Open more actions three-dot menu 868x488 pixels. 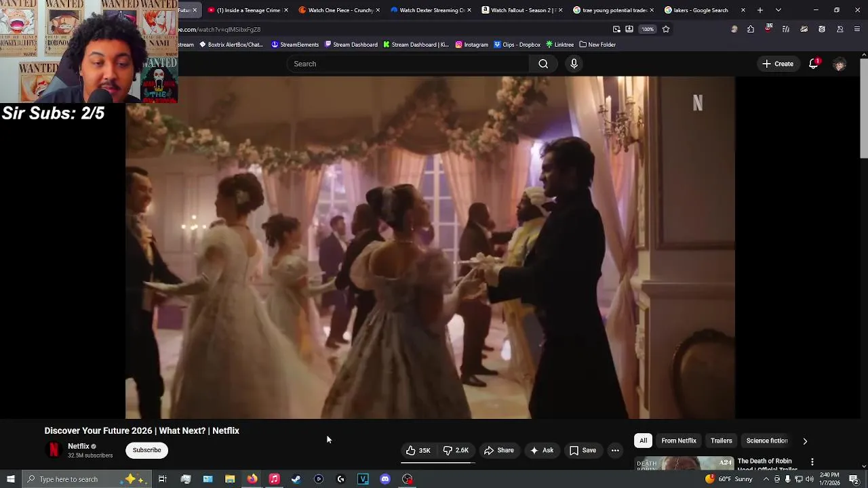(615, 450)
